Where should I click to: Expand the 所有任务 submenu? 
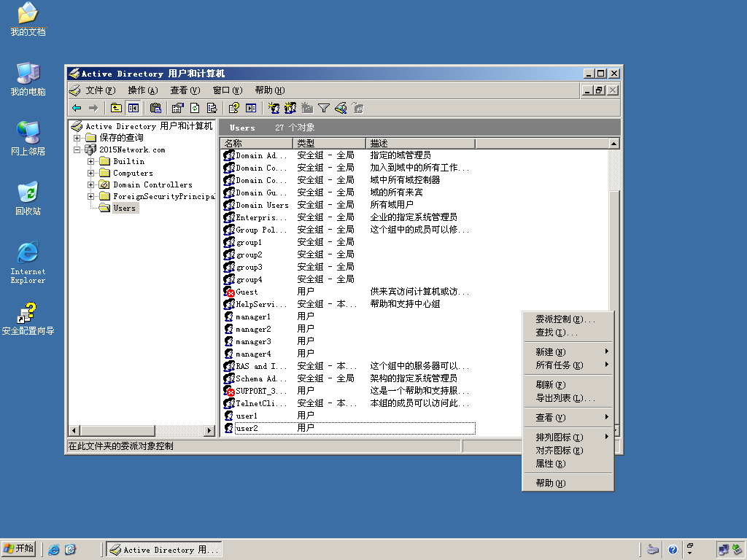pos(568,365)
